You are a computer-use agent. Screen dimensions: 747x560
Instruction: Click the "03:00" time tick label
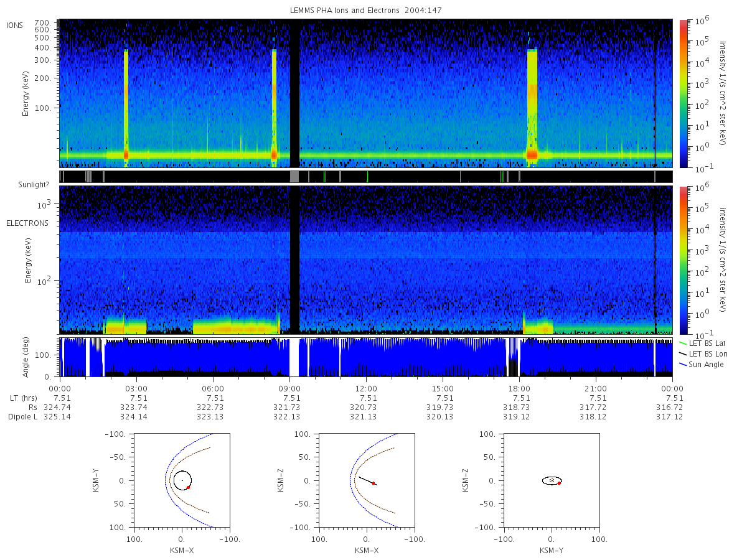tap(137, 388)
